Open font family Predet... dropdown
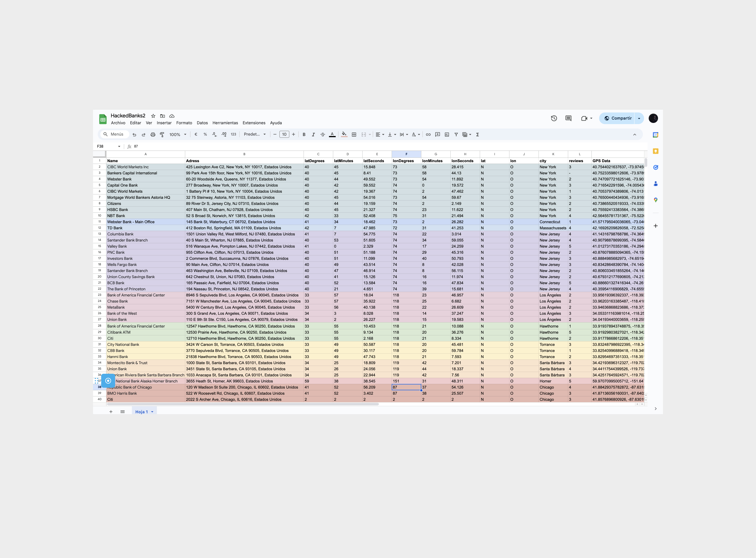 pyautogui.click(x=255, y=135)
